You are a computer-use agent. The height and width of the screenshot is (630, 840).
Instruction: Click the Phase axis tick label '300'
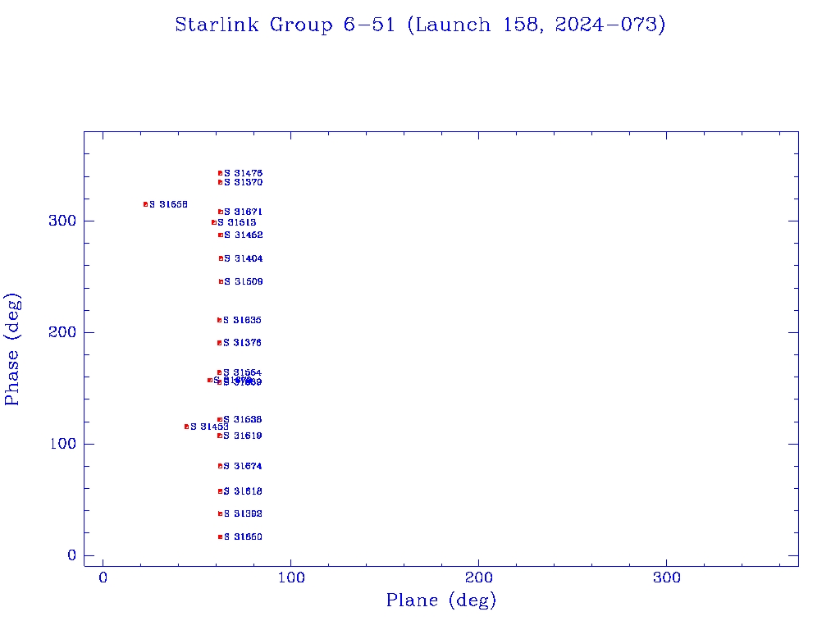[62, 221]
